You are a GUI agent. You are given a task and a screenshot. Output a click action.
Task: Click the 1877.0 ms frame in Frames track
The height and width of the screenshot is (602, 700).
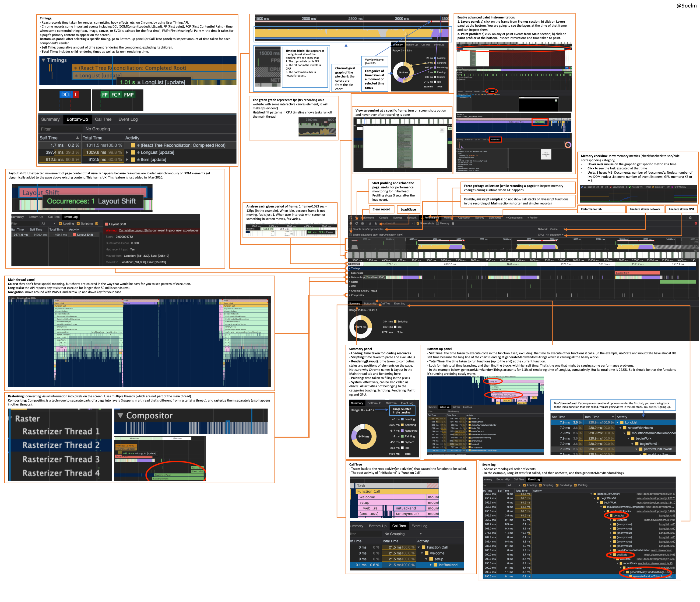tap(391, 264)
